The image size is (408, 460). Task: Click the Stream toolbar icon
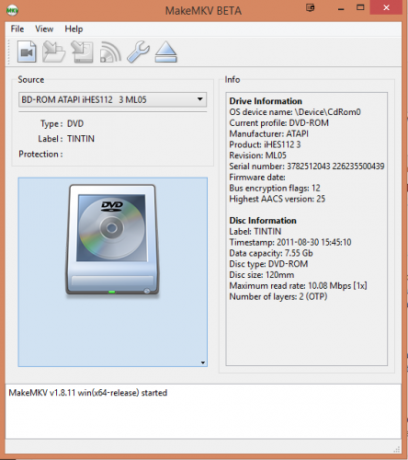(110, 52)
